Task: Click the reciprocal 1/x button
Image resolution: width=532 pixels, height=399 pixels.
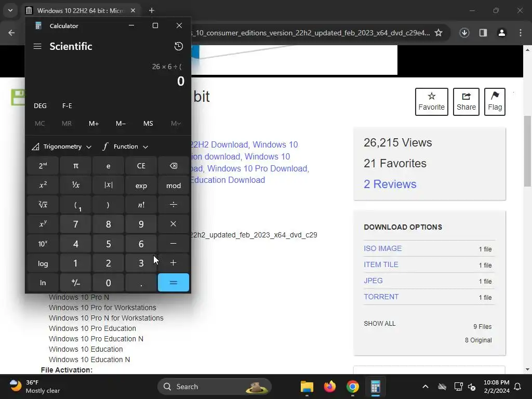Action: pyautogui.click(x=76, y=185)
